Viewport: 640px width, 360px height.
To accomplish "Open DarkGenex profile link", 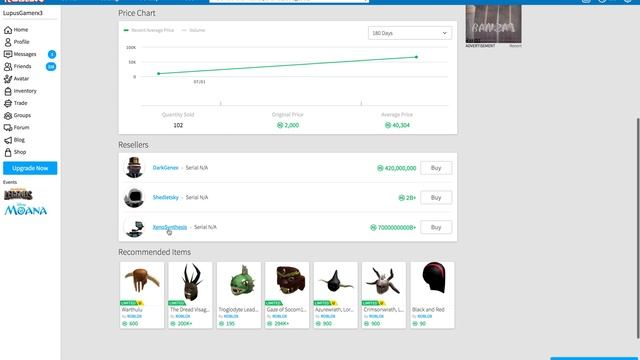I will [166, 168].
